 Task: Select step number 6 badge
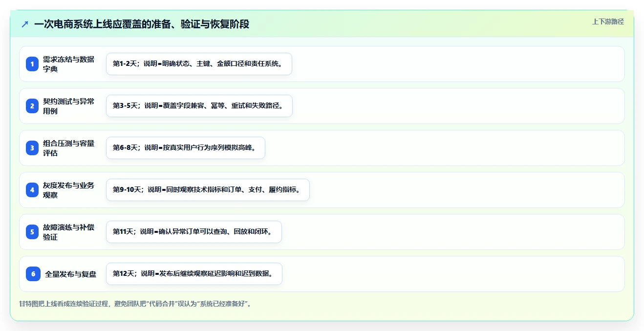(x=33, y=274)
